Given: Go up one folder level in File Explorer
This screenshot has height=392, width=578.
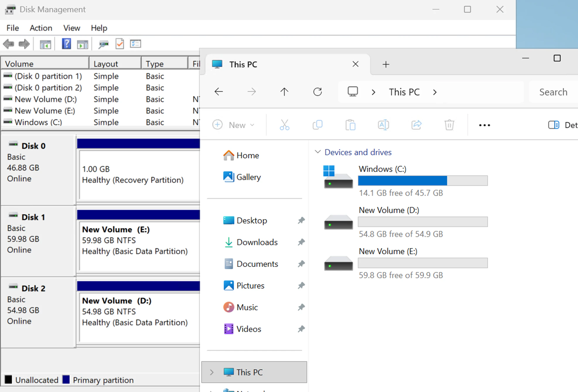Looking at the screenshot, I should click(284, 92).
